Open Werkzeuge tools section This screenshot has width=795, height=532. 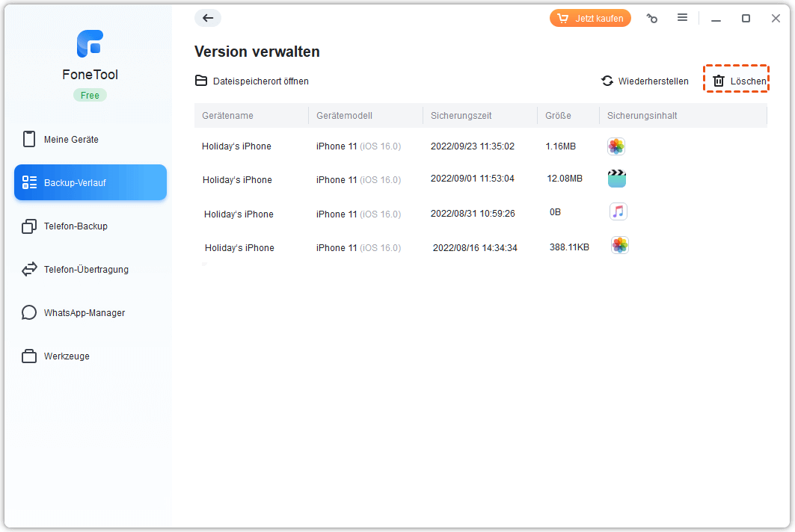pos(67,356)
